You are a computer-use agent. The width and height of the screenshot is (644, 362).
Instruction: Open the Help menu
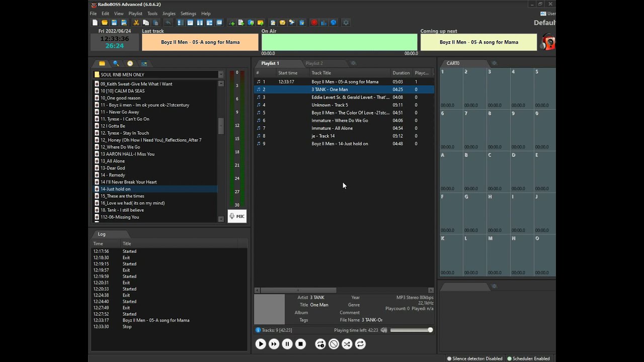[x=206, y=14]
